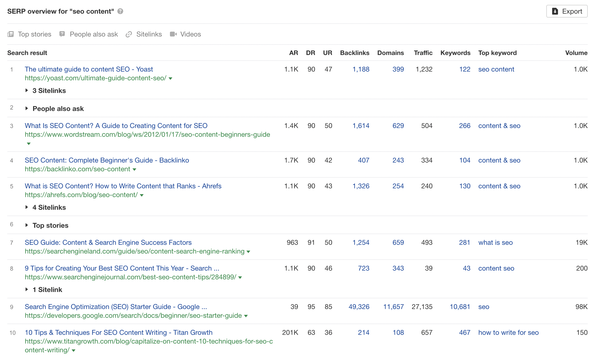The height and width of the screenshot is (364, 595).
Task: Expand the 1 Sitelink row
Action: [x=44, y=290]
